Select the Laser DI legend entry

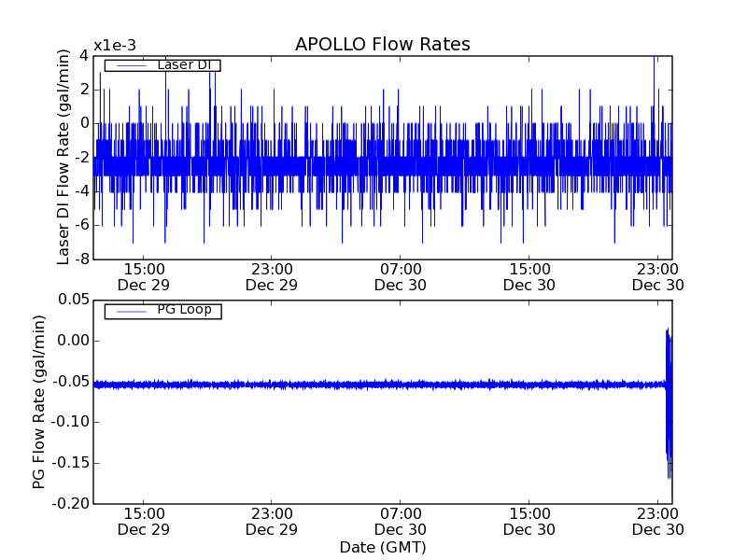pos(183,65)
